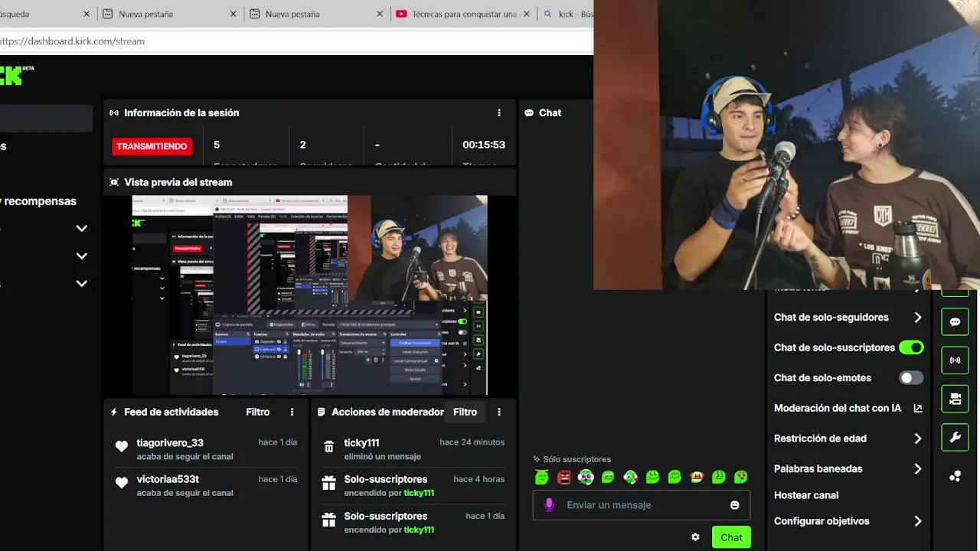
Task: Click the Chat header speech bubble icon
Action: pos(529,112)
